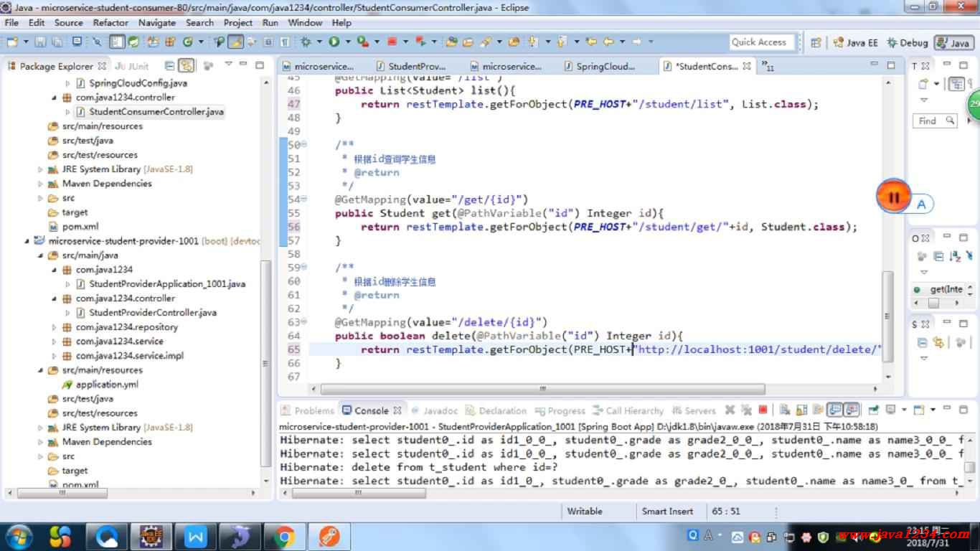980x551 pixels.
Task: Click the red pause recording button
Action: [x=893, y=197]
